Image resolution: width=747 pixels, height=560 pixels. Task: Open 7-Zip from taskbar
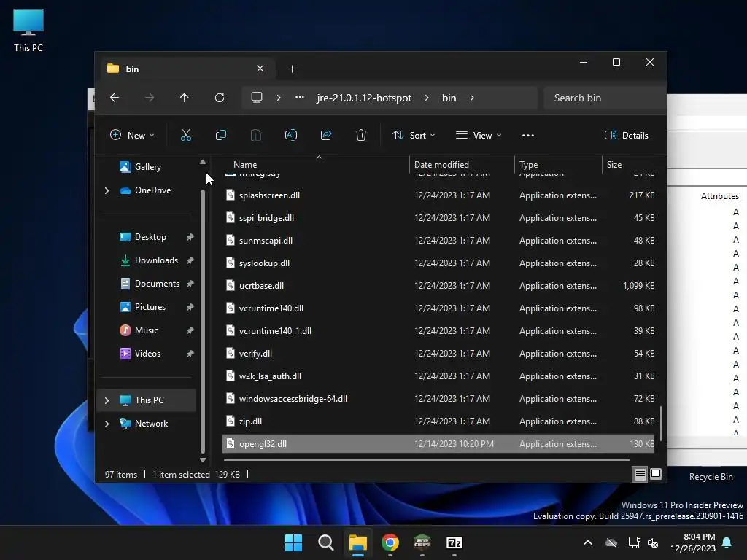454,542
